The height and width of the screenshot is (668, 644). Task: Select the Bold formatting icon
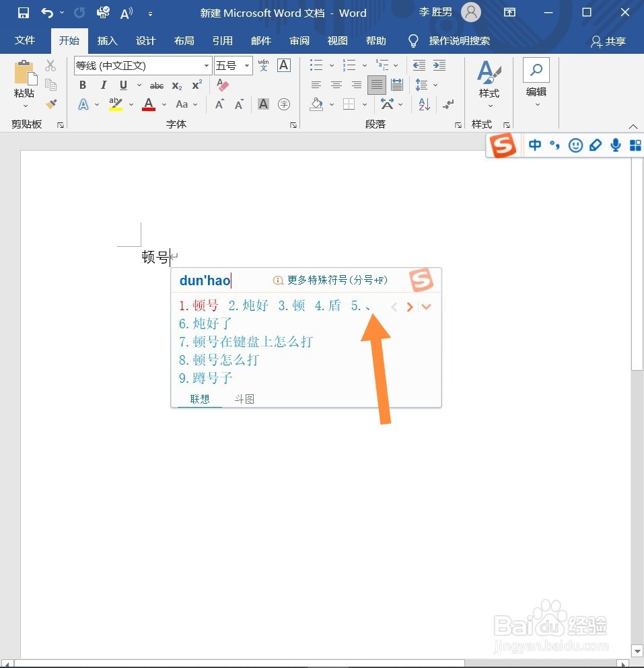point(82,85)
